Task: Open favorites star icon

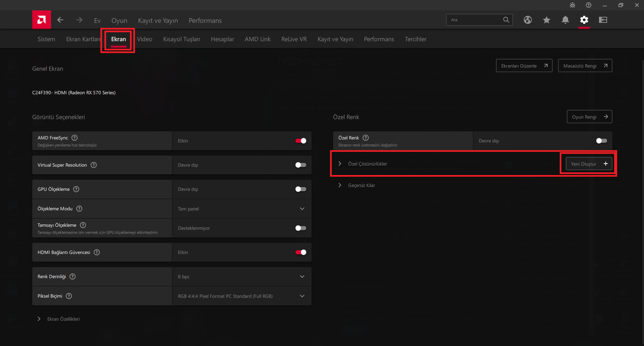Action: [x=547, y=20]
